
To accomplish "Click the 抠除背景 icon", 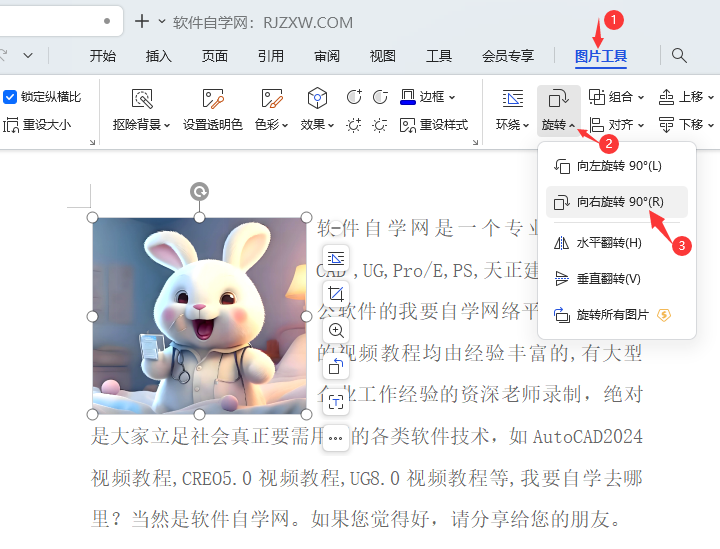I will coord(142,98).
